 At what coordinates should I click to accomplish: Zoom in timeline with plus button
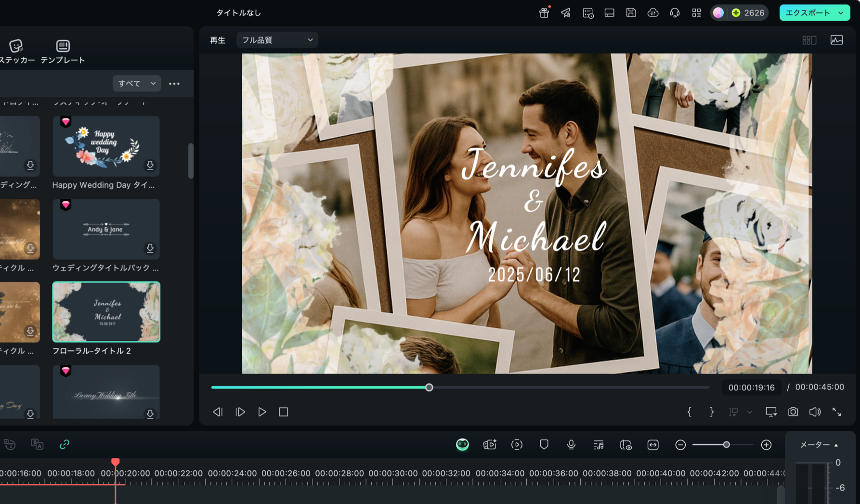(767, 445)
